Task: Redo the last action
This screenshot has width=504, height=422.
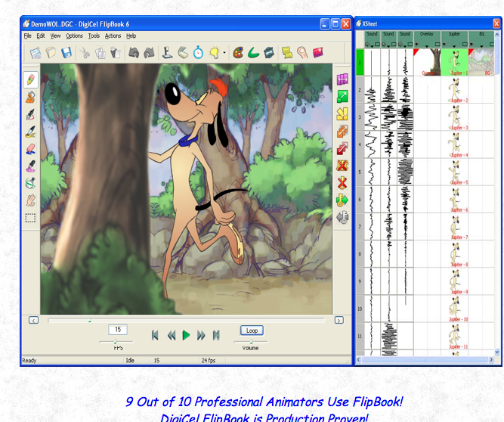Action: pyautogui.click(x=149, y=52)
